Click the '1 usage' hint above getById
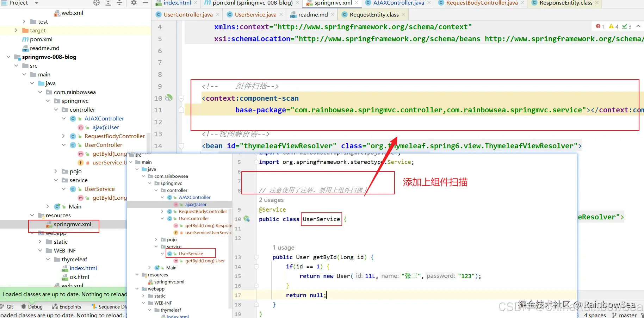Screen dimensions: 644x318 [283, 248]
